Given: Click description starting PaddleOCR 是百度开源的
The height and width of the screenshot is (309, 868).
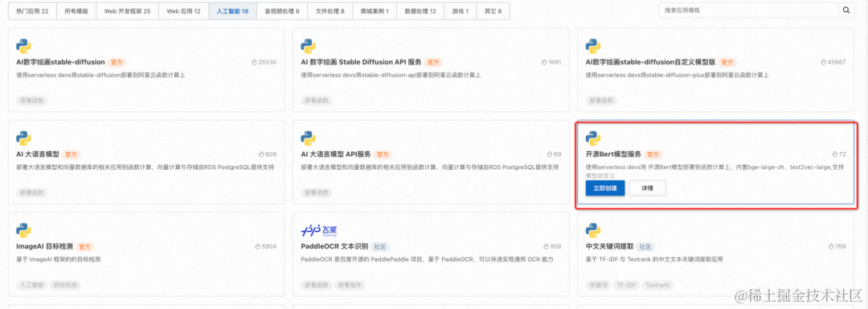Looking at the screenshot, I should (x=428, y=259).
